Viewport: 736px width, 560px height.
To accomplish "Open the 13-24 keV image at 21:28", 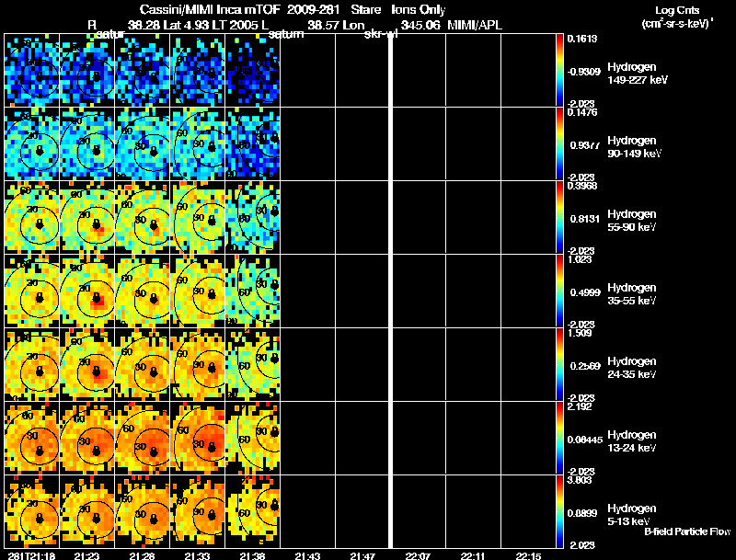I will coord(143,439).
